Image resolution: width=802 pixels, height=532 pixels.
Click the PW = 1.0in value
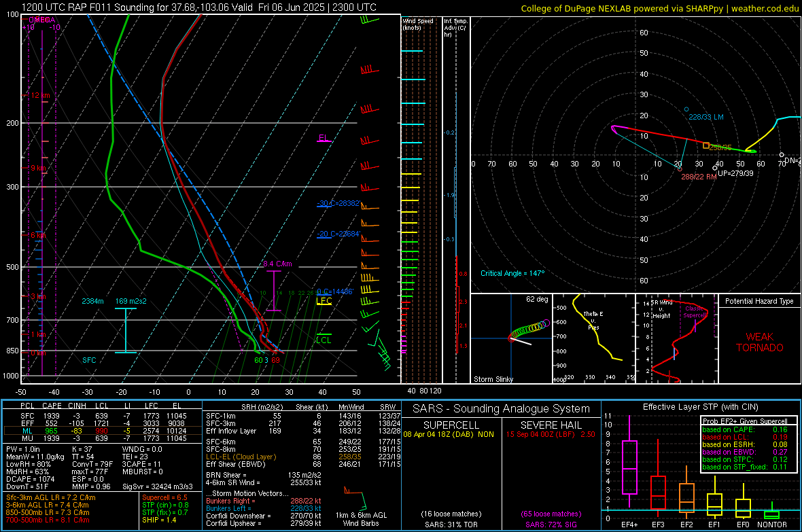(x=22, y=449)
